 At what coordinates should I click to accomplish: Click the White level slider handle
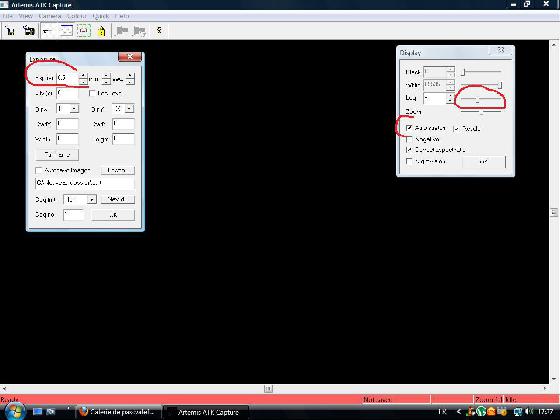(500, 85)
